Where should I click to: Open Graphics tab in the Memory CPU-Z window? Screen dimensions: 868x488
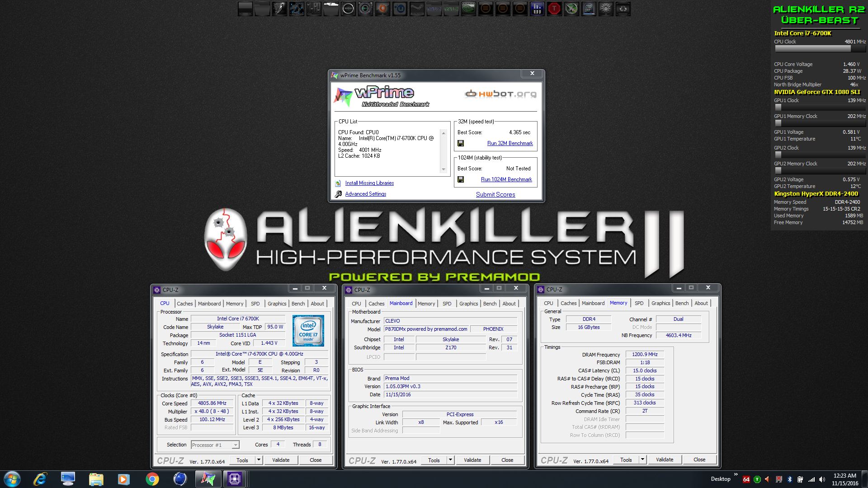click(660, 303)
